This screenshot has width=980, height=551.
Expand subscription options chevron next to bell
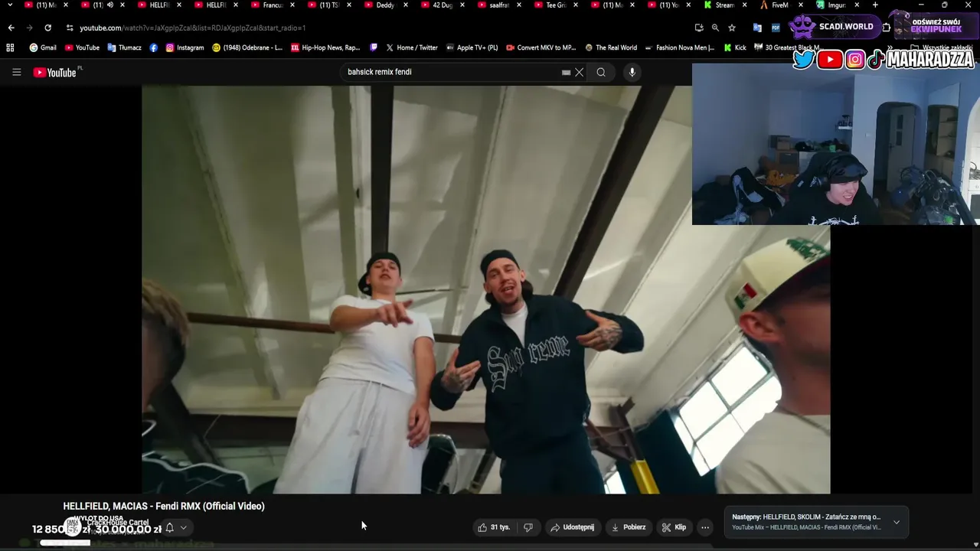(183, 527)
